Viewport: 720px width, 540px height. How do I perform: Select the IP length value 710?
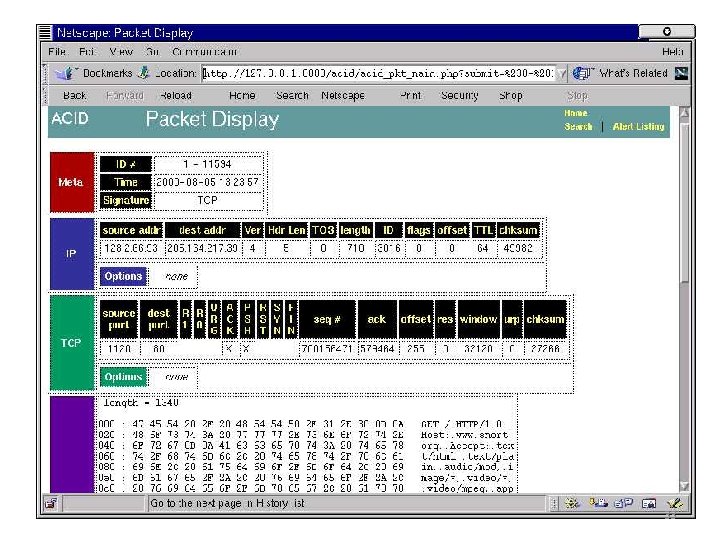coord(355,248)
